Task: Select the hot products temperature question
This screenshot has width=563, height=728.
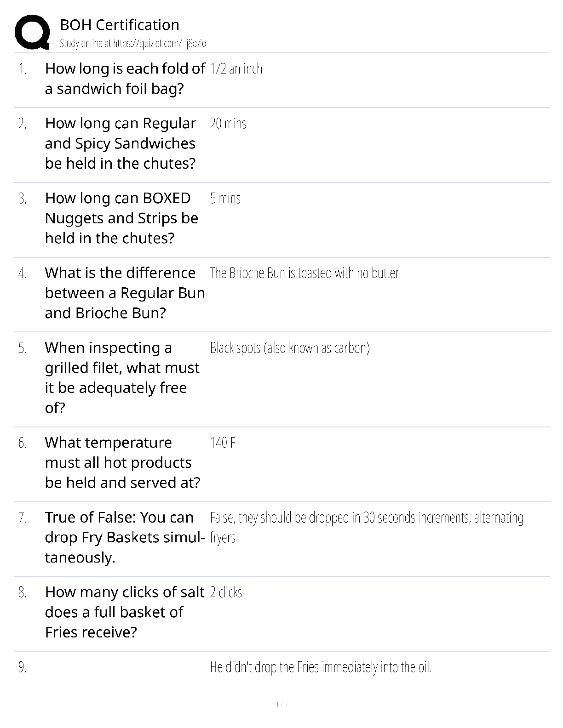Action: pos(122,463)
